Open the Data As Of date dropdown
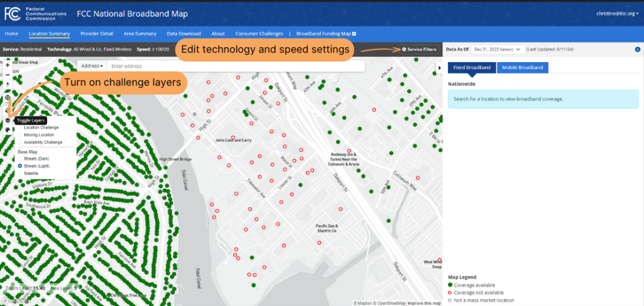 [499, 50]
